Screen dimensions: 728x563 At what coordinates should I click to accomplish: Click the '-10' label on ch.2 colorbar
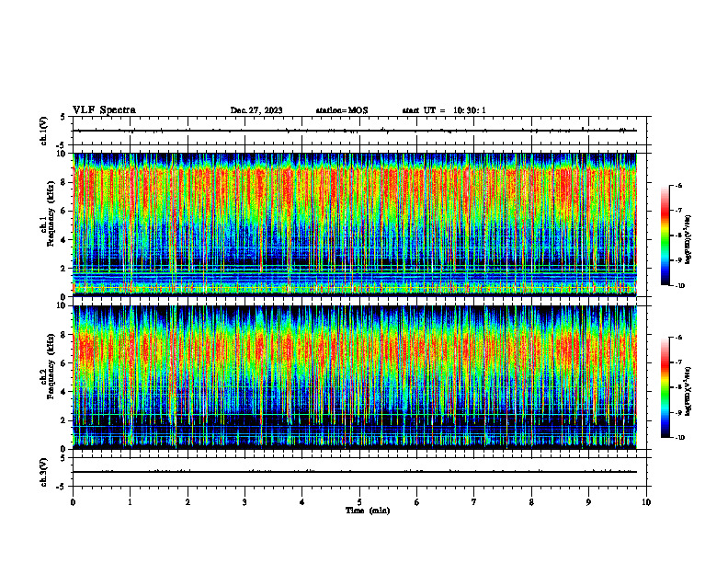pyautogui.click(x=679, y=438)
